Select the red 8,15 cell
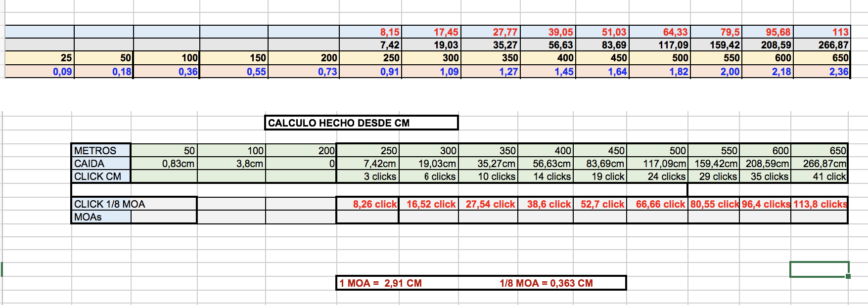868x305 pixels. pyautogui.click(x=370, y=32)
